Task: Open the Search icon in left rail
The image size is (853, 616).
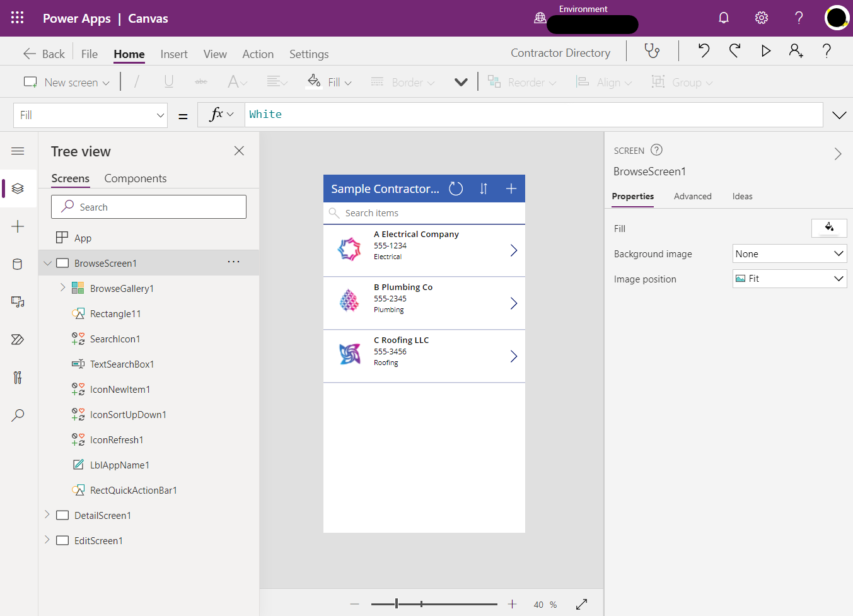Action: tap(18, 416)
